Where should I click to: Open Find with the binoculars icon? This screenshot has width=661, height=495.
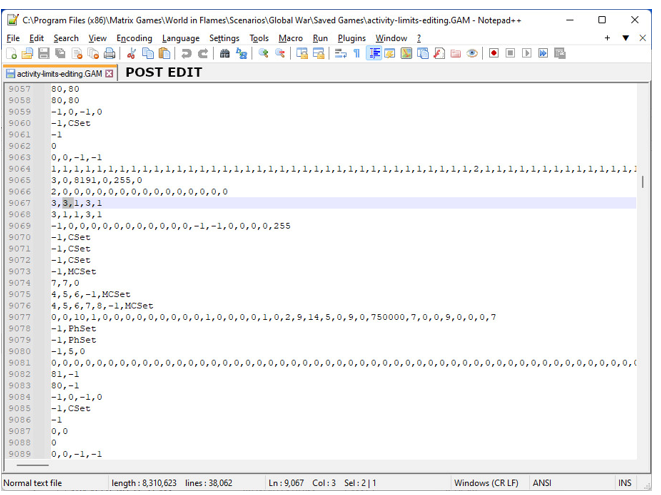coord(225,54)
